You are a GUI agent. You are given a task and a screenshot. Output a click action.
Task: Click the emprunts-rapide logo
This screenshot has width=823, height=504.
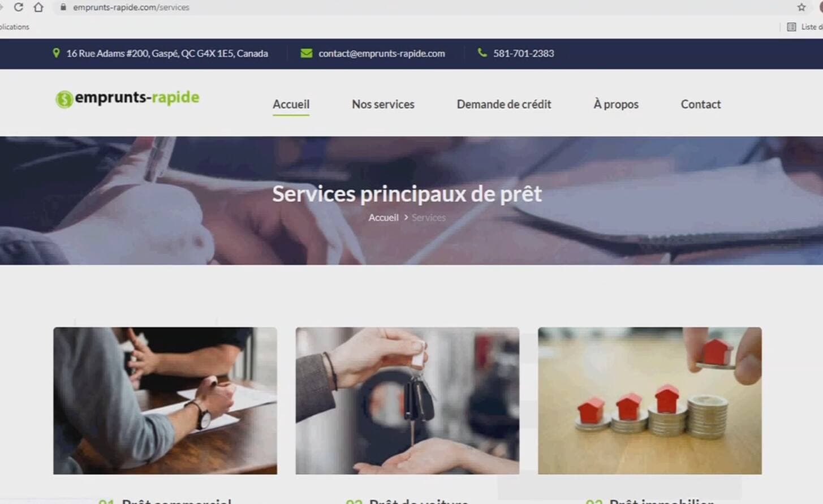[x=127, y=98]
